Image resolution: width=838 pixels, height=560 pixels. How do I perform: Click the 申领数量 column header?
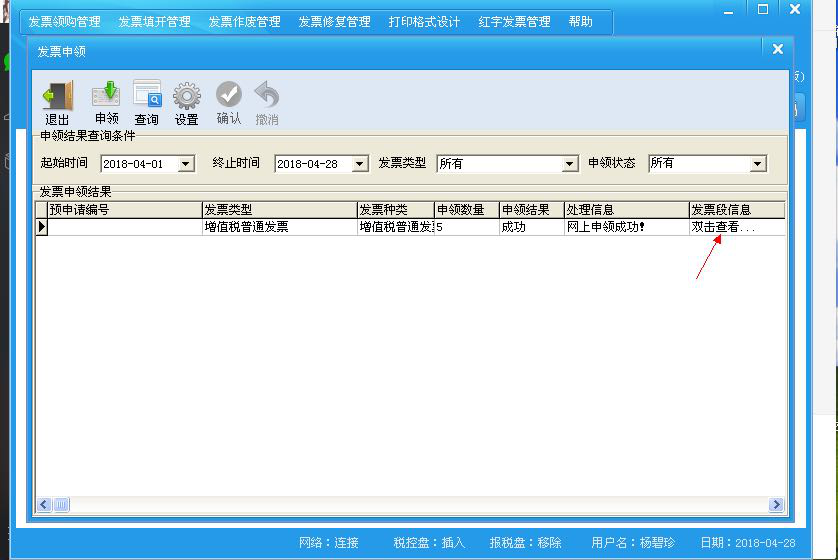(466, 210)
